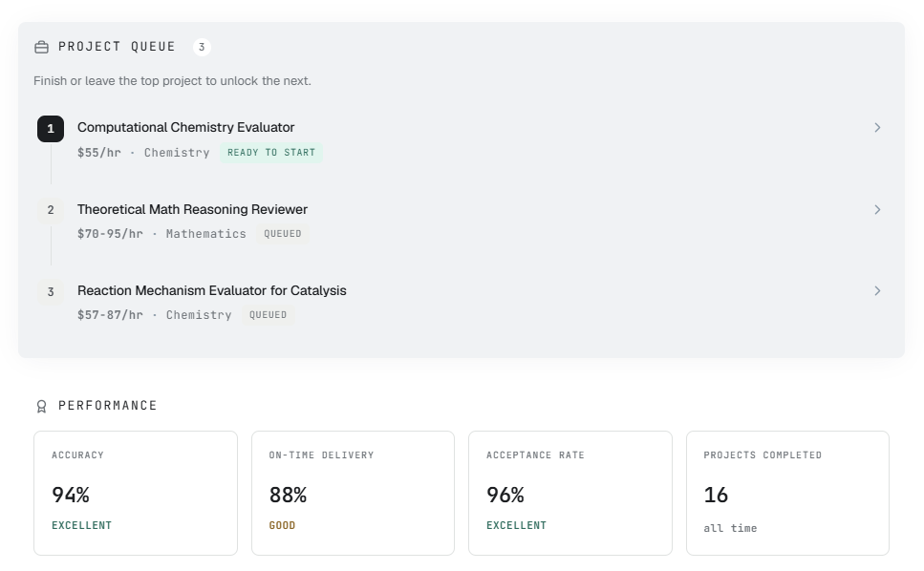Screen dimensions: 924x571
Task: Click the '$70-95/hr · Mathematics' rate text
Action: tap(161, 234)
